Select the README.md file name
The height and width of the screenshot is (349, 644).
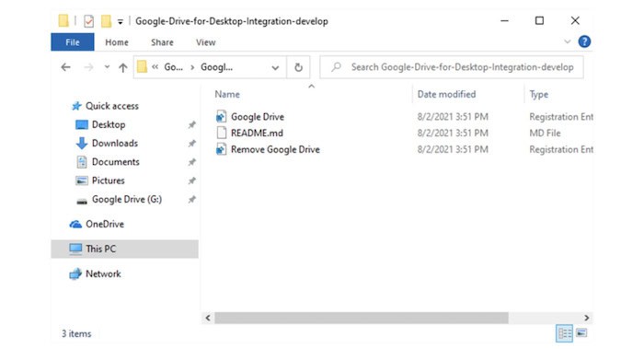257,134
